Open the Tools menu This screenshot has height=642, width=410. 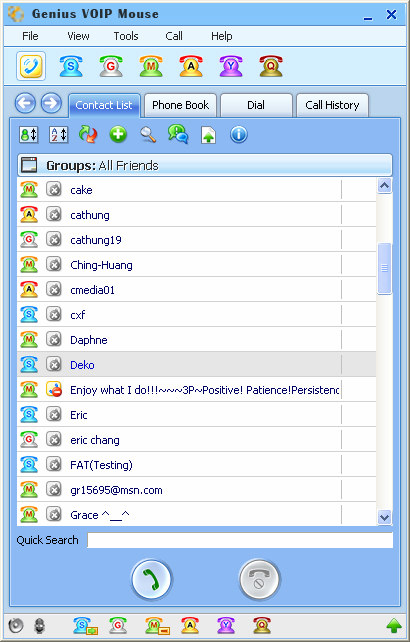coord(126,36)
